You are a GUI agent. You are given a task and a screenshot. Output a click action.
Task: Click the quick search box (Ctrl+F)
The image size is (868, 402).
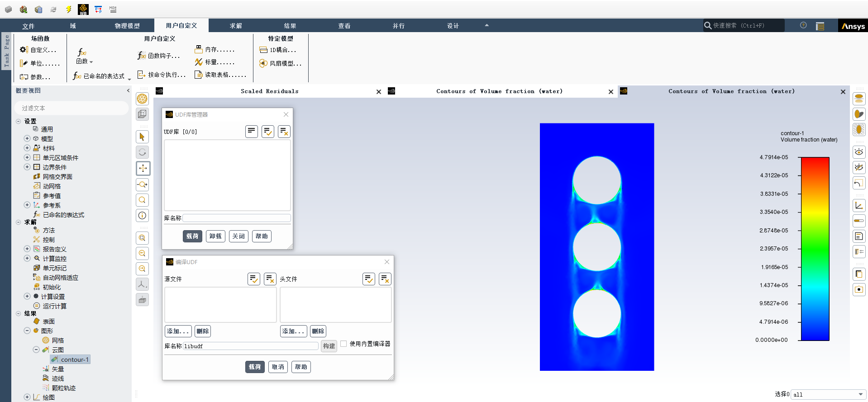point(744,26)
